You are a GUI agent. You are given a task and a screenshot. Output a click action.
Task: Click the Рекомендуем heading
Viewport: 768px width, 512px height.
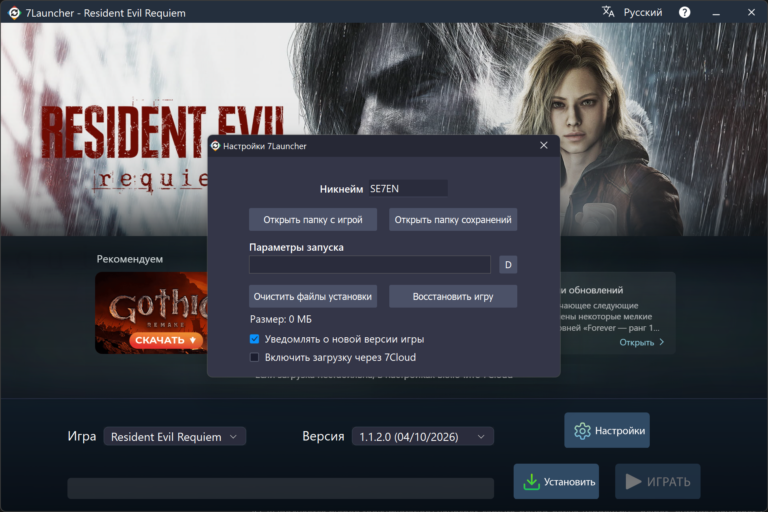(130, 259)
